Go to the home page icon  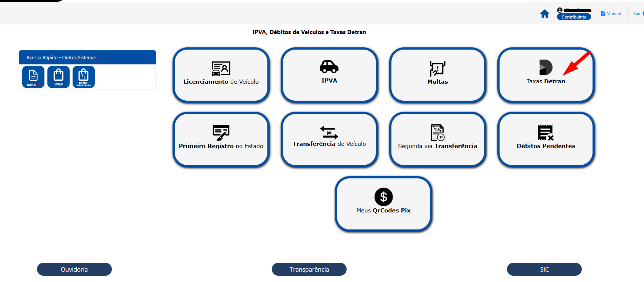point(544,14)
